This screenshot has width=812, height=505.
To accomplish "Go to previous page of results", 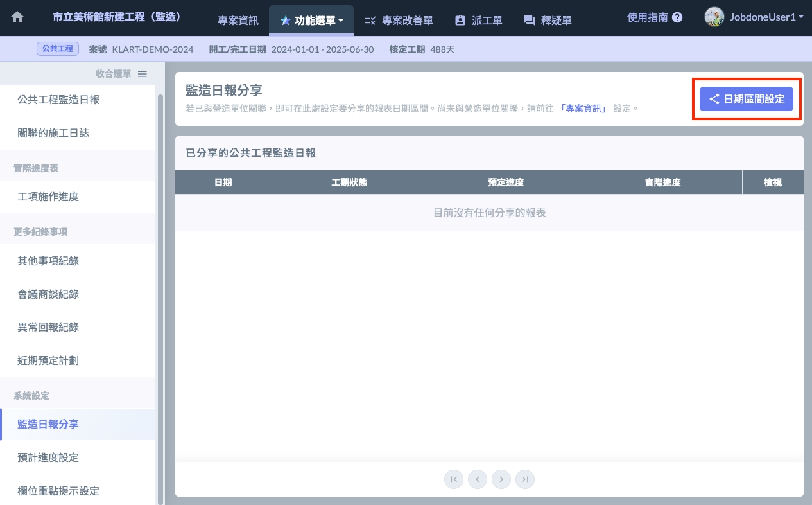I will pos(477,479).
